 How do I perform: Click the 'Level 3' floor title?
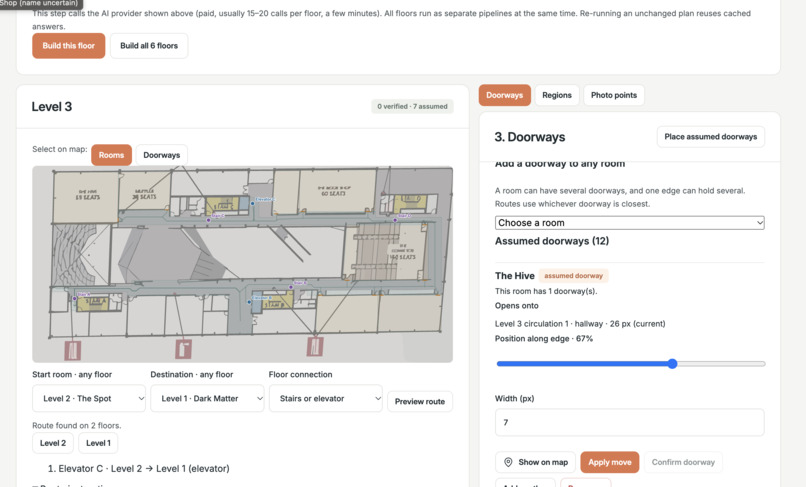(x=51, y=106)
